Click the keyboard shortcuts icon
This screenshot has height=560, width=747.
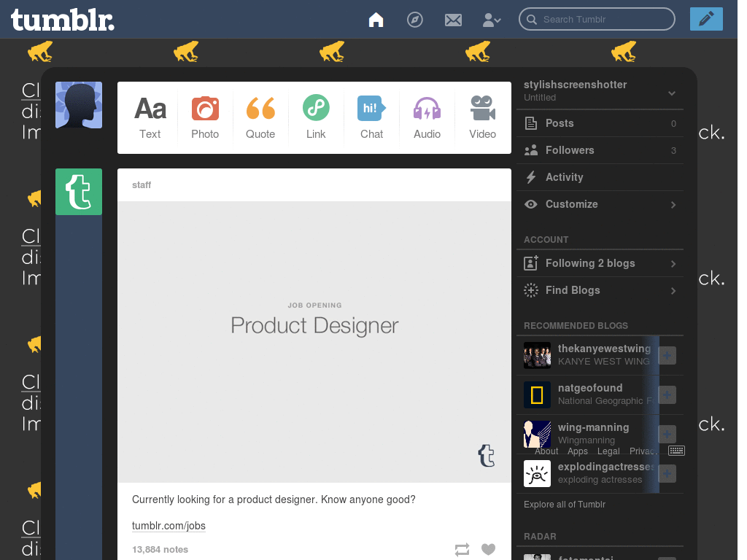pyautogui.click(x=676, y=451)
